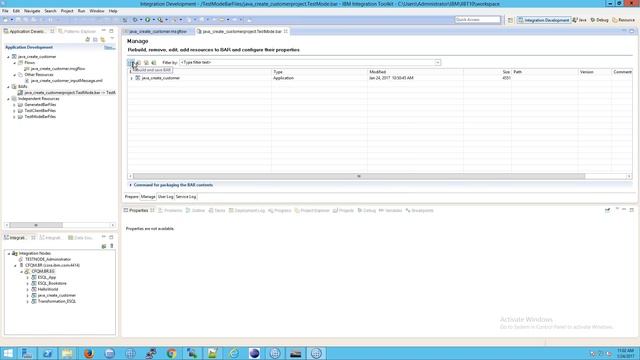
Task: Open the Debug view tab in the bottom panel
Action: pyautogui.click(x=367, y=211)
